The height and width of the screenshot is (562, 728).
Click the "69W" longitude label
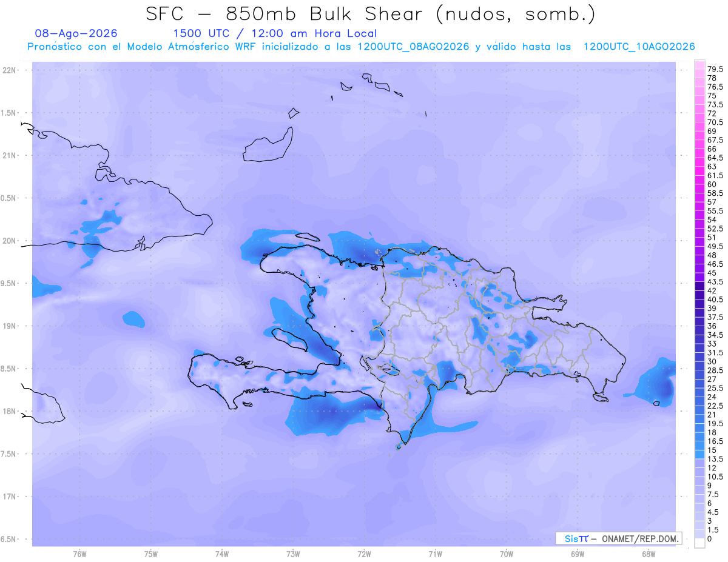[578, 554]
